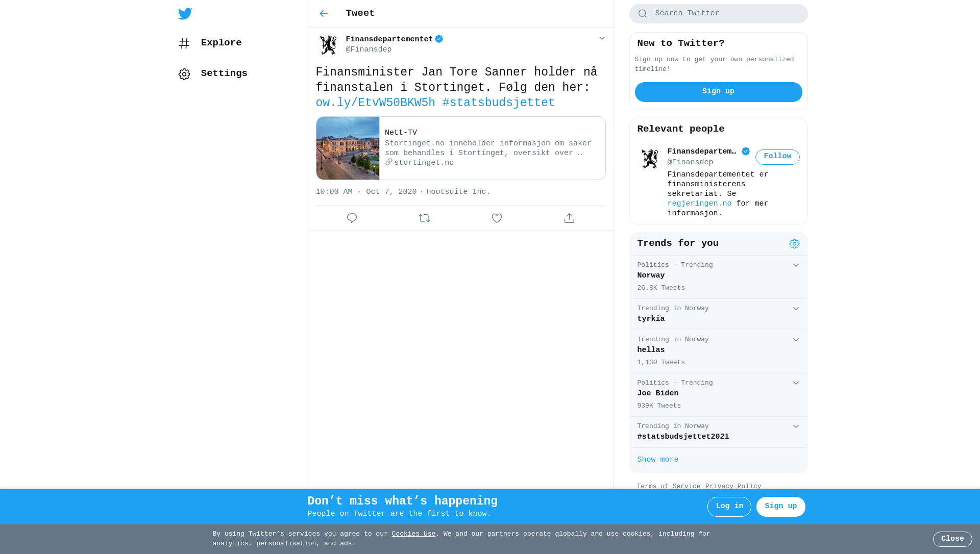
Task: Click the Twitter bird logo
Action: pos(185,14)
